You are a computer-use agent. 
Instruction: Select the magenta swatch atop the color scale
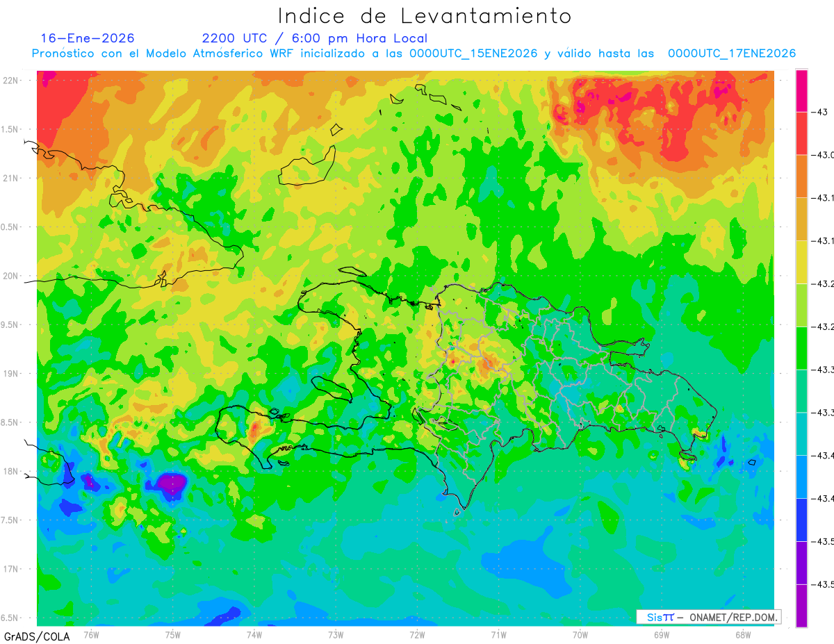coord(801,91)
